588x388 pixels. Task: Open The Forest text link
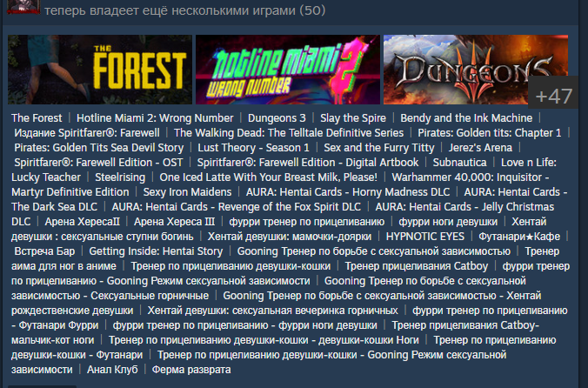click(x=37, y=118)
